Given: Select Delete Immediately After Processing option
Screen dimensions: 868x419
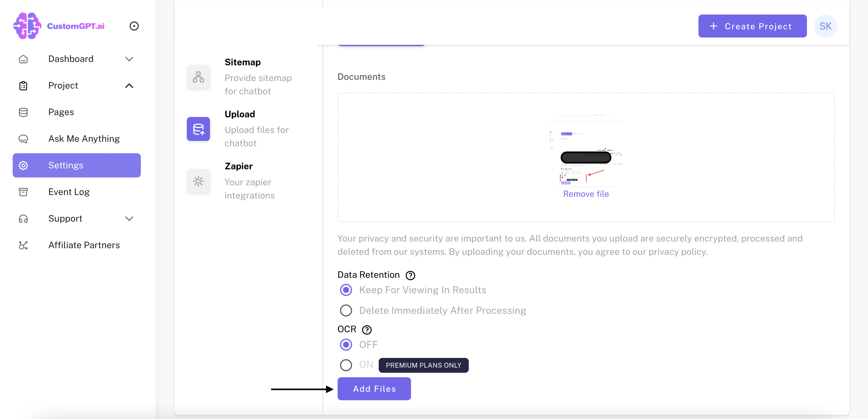Looking at the screenshot, I should [346, 310].
